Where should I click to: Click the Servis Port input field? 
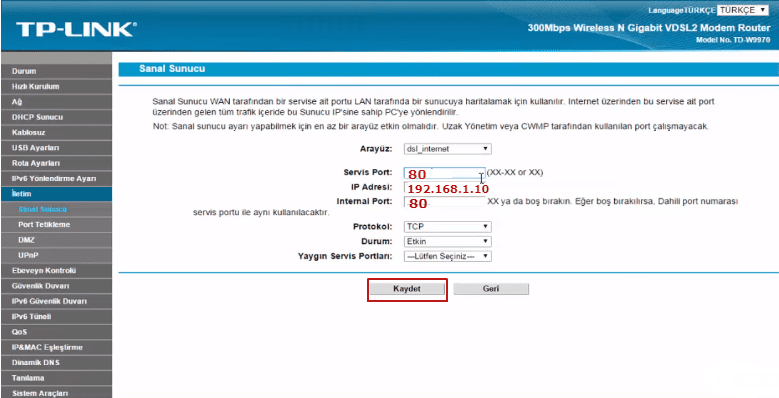pos(444,173)
